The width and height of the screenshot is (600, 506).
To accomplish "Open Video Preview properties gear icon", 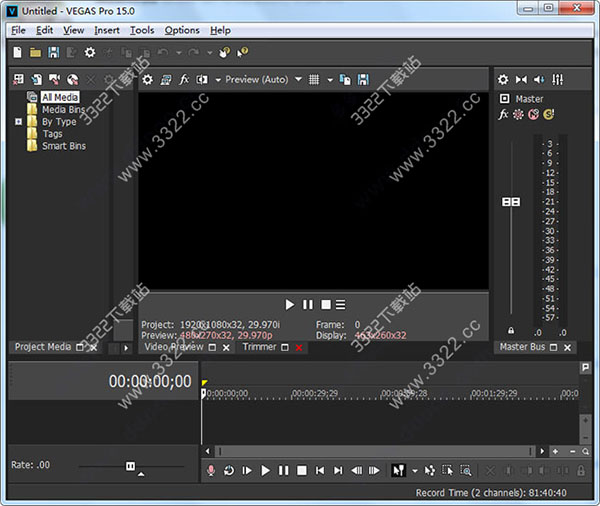I will point(148,79).
